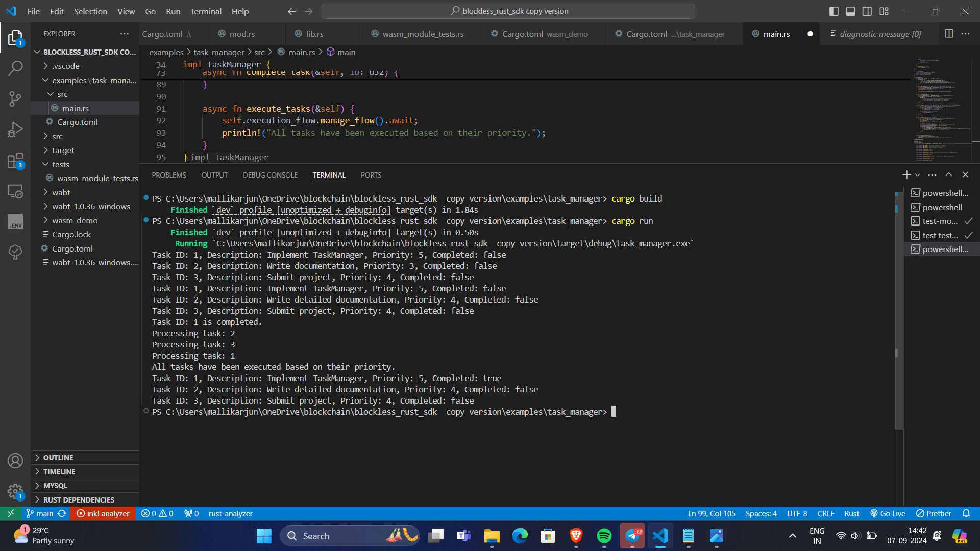Open the wasm_module_tests.rs editor tab
The image size is (980, 551).
tap(423, 34)
